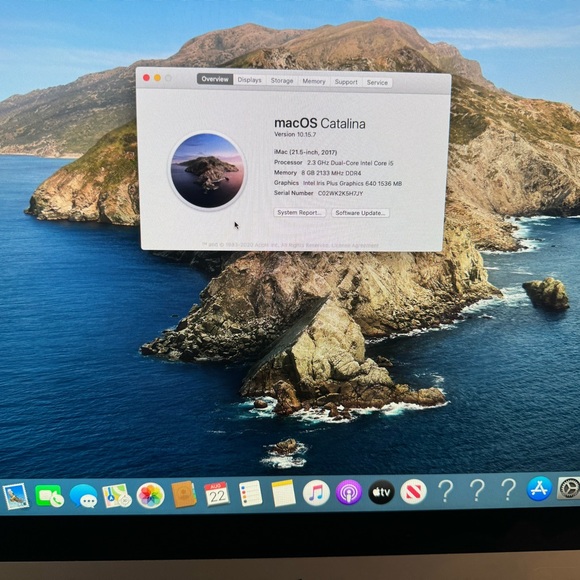Viewport: 580px width, 580px height.
Task: Launch FaceTime from the Dock
Action: tap(49, 496)
